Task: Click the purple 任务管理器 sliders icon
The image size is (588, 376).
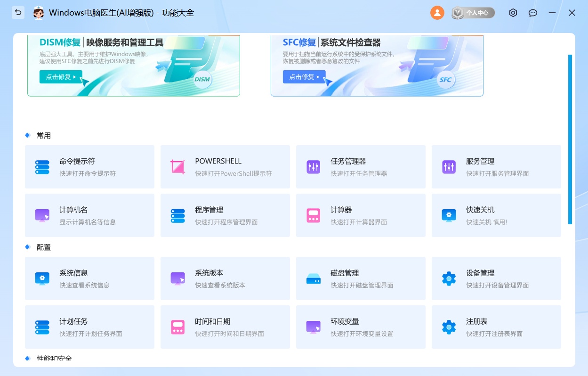Action: tap(314, 167)
